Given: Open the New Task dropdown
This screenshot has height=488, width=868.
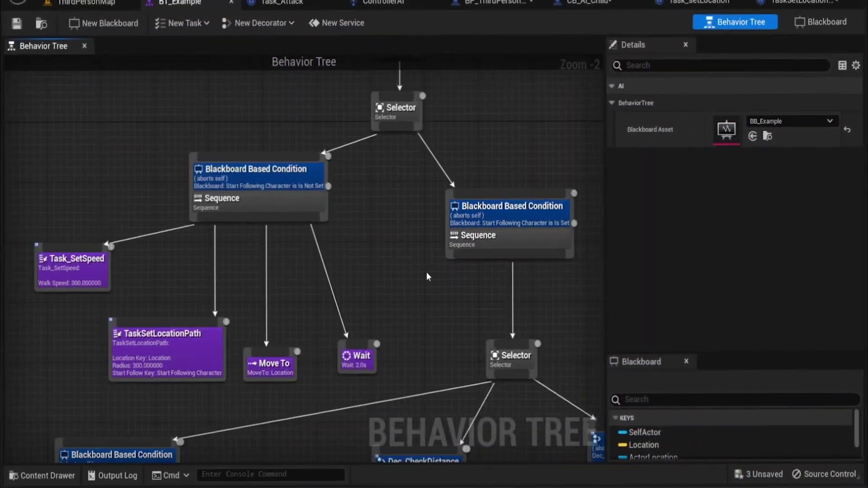Looking at the screenshot, I should pos(182,23).
